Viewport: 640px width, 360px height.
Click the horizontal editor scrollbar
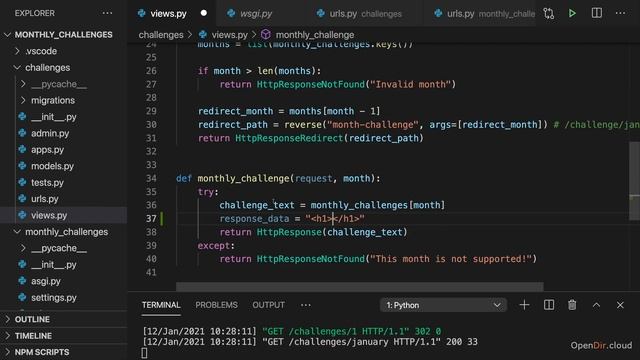(x=360, y=287)
